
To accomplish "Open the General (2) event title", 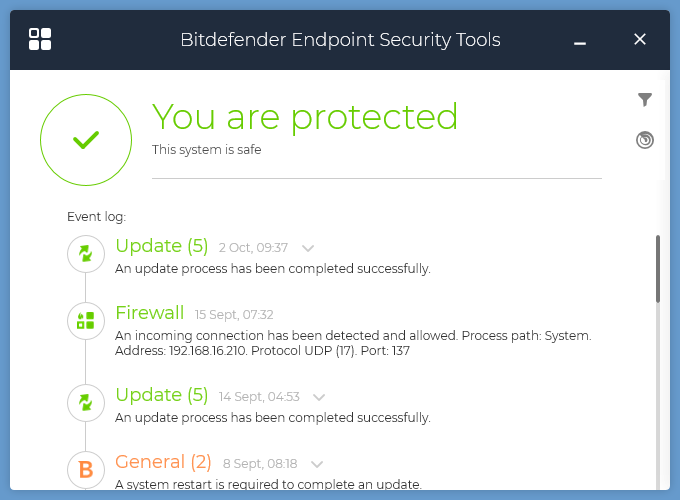I will click(x=164, y=462).
